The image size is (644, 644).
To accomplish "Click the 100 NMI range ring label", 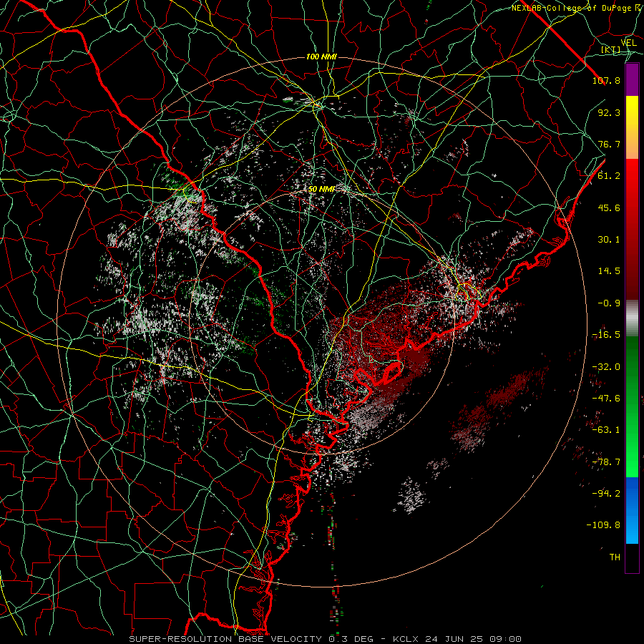I will (321, 57).
